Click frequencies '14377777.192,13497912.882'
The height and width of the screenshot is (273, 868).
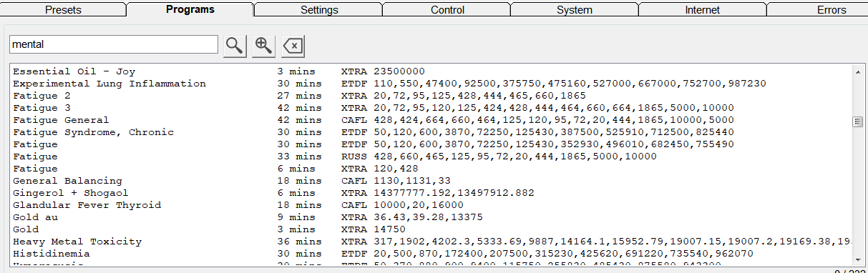454,193
